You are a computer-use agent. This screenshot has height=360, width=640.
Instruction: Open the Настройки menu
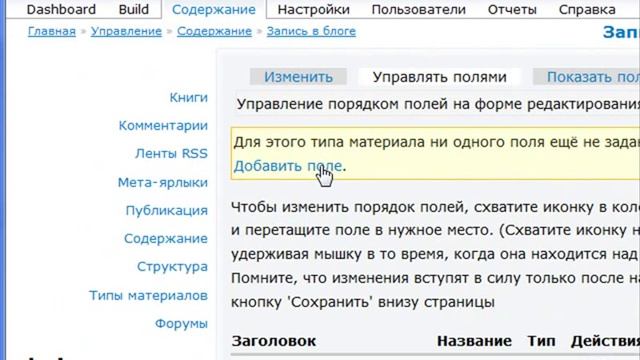tap(313, 9)
